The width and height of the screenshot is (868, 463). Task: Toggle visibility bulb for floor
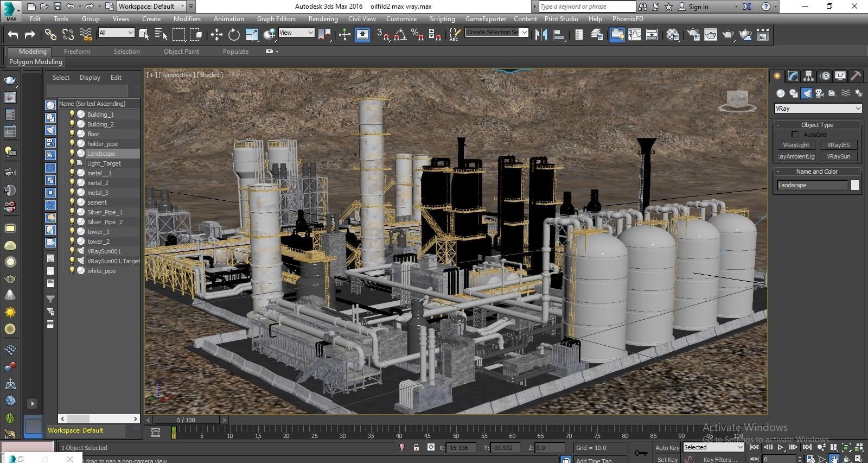71,134
